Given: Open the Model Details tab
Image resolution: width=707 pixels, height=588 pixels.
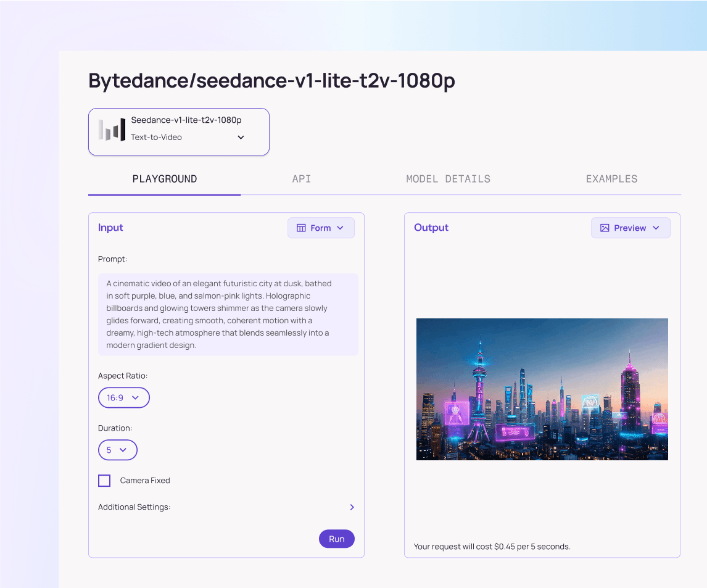Looking at the screenshot, I should click(x=448, y=179).
